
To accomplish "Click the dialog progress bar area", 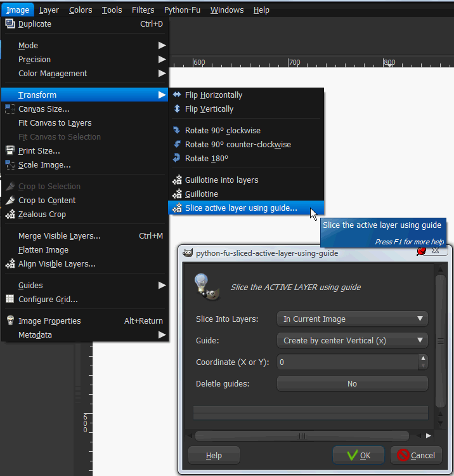I will pyautogui.click(x=311, y=413).
